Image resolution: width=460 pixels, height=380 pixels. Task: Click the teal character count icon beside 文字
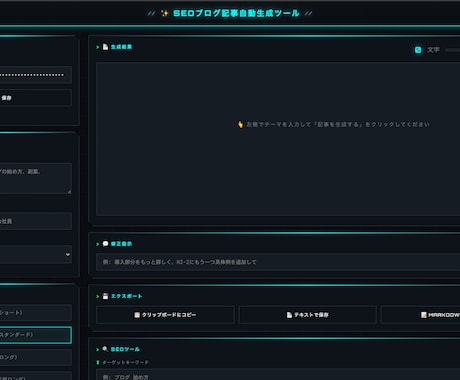coord(418,50)
